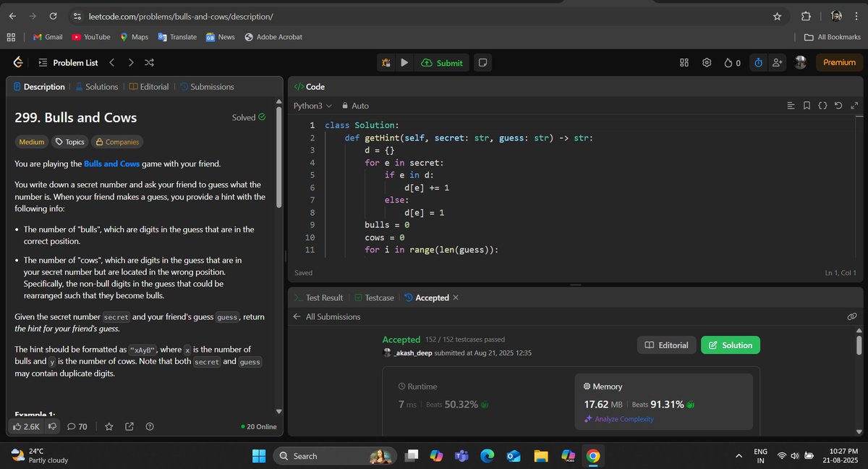Click the share external link icon

(129, 426)
